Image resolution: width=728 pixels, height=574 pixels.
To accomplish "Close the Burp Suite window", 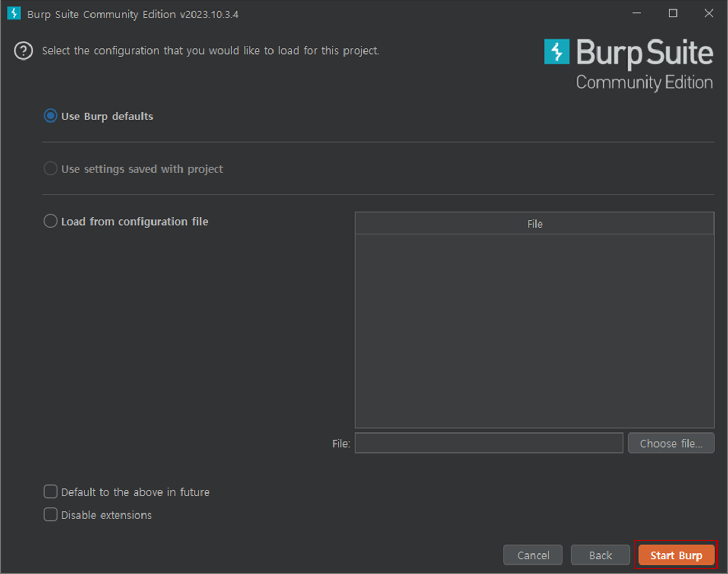I will 709,13.
